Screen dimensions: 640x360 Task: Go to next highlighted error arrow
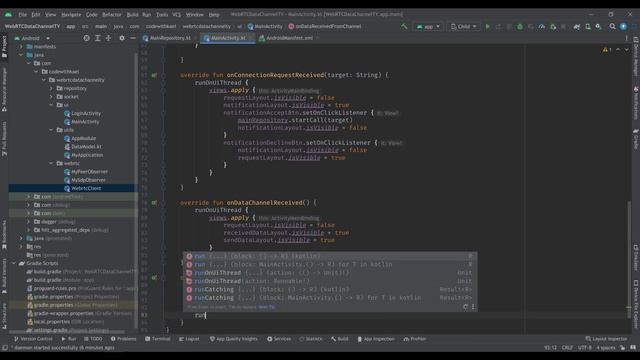tap(627, 49)
